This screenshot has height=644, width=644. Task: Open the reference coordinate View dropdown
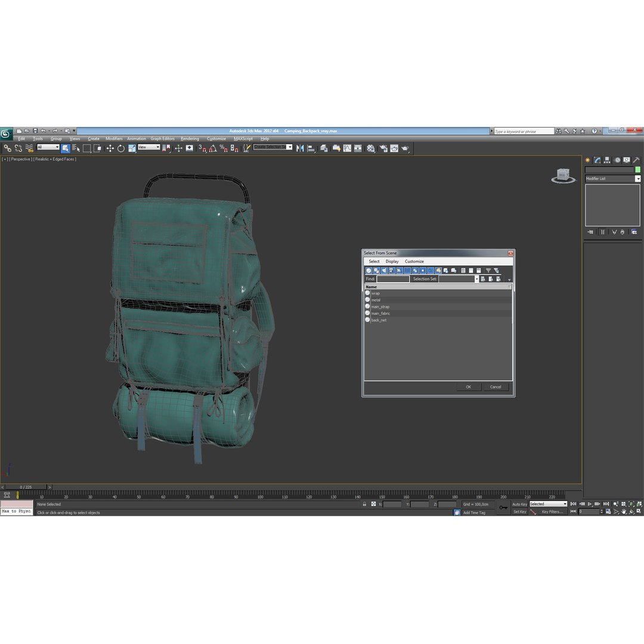tap(149, 147)
